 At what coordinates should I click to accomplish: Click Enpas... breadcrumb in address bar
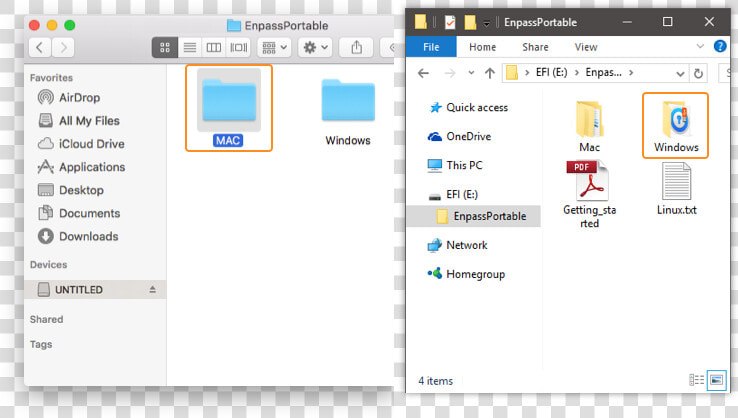click(603, 72)
